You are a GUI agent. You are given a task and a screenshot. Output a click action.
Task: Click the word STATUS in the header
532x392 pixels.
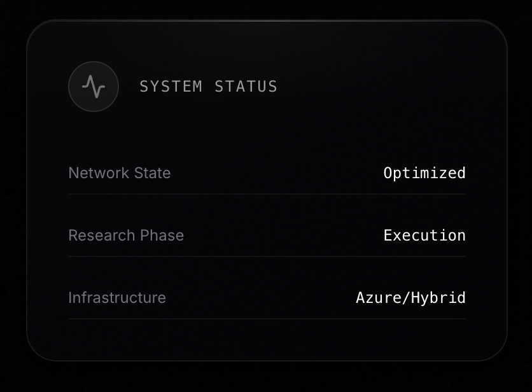246,87
